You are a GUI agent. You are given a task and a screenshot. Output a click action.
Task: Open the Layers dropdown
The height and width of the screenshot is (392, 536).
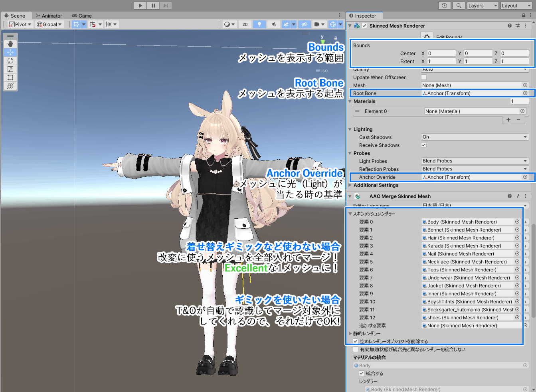pos(483,6)
